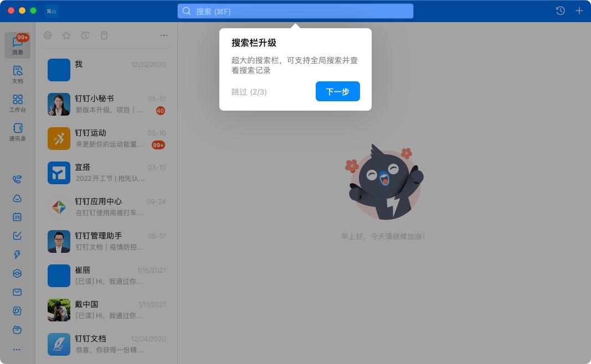This screenshot has height=364, width=591.
Task: Click into the search (⌘F) field
Action: coord(295,11)
